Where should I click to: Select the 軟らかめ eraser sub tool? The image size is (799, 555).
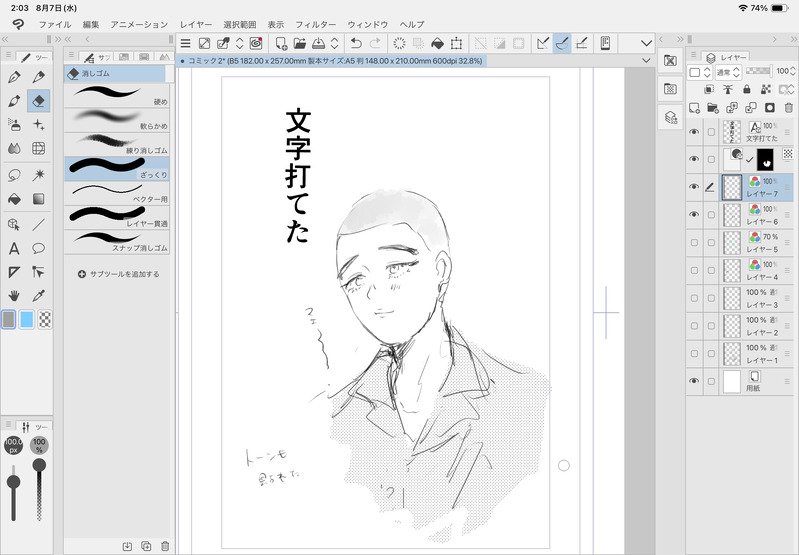(117, 120)
